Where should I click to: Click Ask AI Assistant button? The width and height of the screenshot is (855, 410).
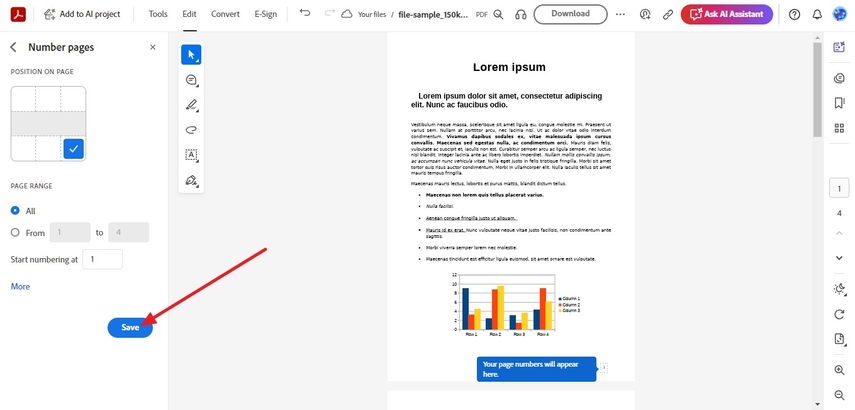(x=726, y=14)
